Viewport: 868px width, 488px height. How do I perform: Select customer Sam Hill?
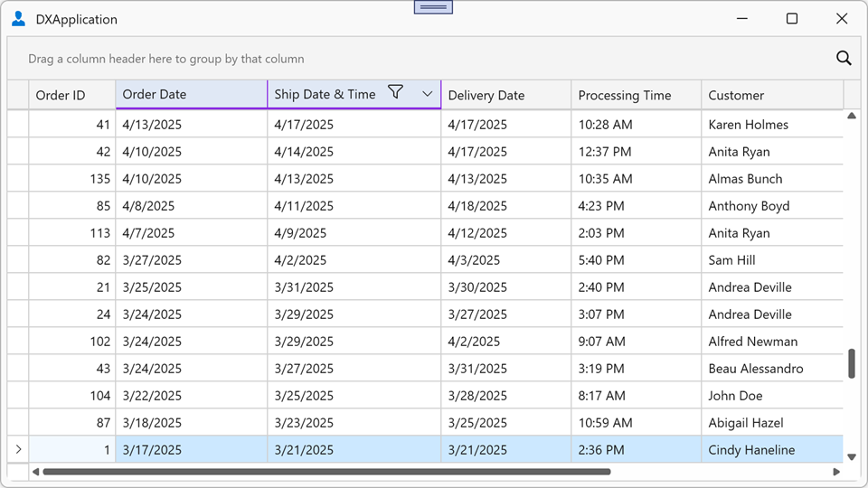[x=772, y=260]
